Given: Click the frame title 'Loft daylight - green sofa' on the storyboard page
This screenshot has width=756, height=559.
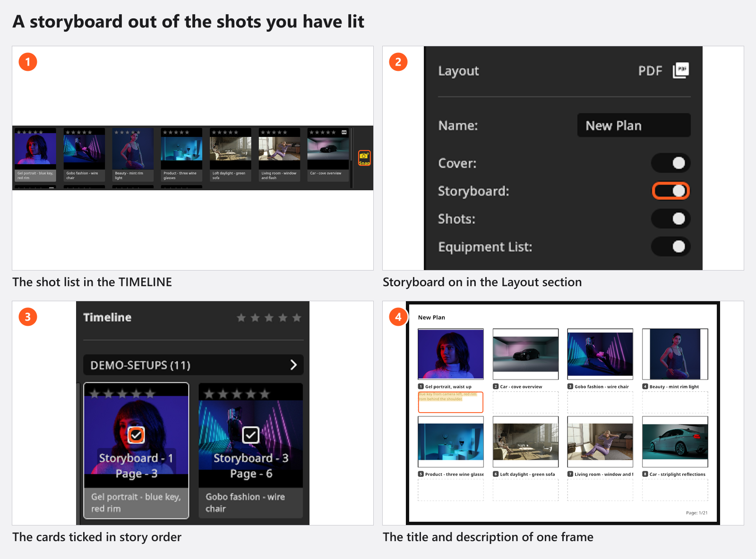Looking at the screenshot, I should pyautogui.click(x=528, y=474).
